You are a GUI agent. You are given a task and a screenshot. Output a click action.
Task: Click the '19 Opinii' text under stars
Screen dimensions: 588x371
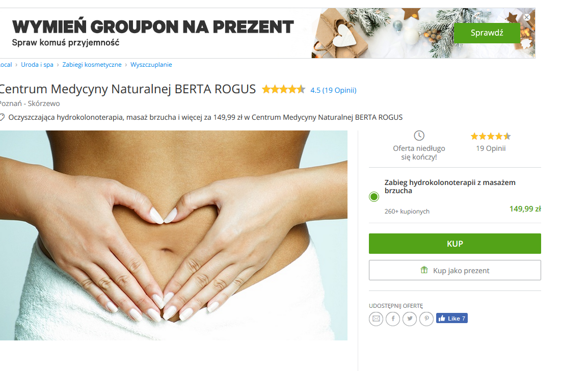coord(491,148)
